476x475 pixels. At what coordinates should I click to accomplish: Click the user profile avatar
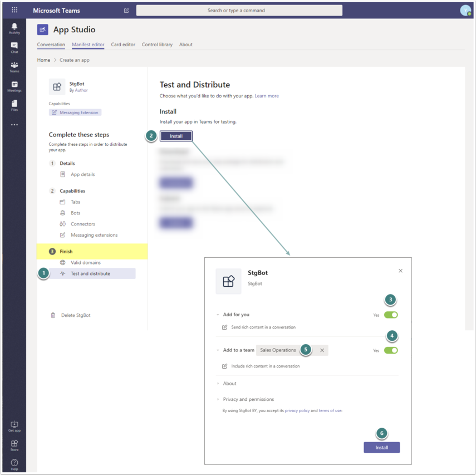[x=465, y=11]
